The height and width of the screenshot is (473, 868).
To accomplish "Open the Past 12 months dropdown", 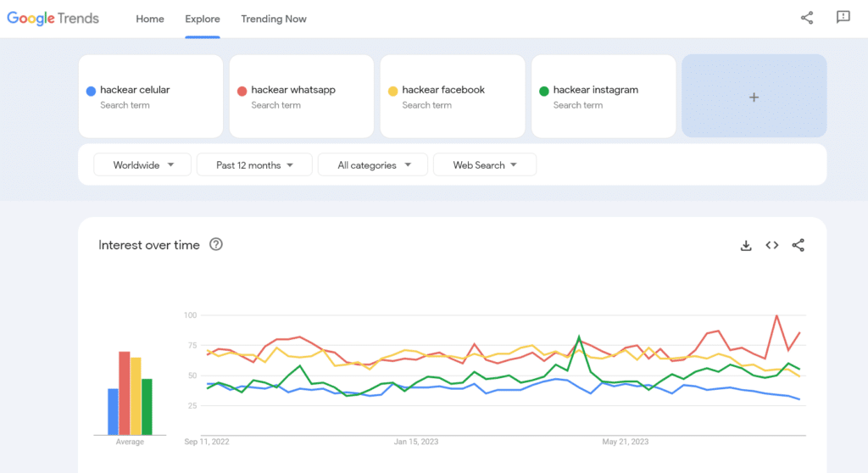I will point(254,165).
